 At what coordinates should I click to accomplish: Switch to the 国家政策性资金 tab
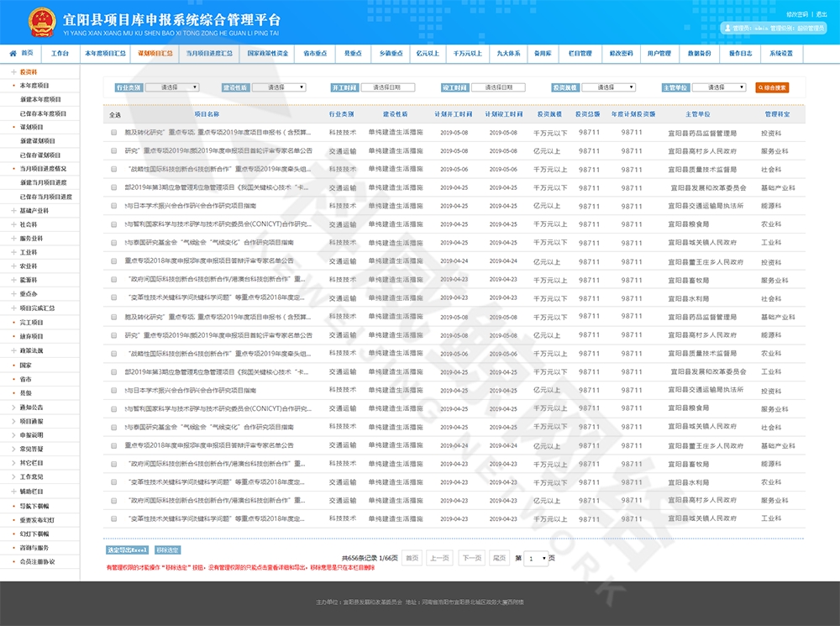267,53
